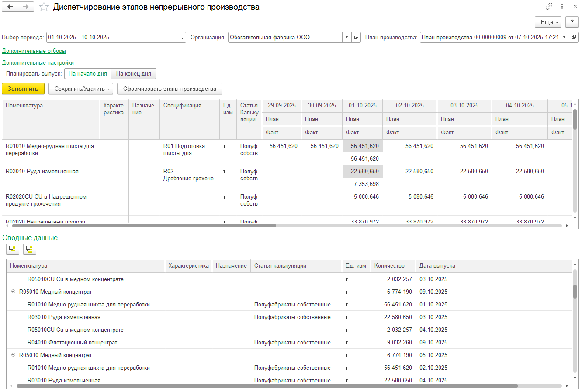
Task: Collapse all groups in summary data
Action: (29, 249)
